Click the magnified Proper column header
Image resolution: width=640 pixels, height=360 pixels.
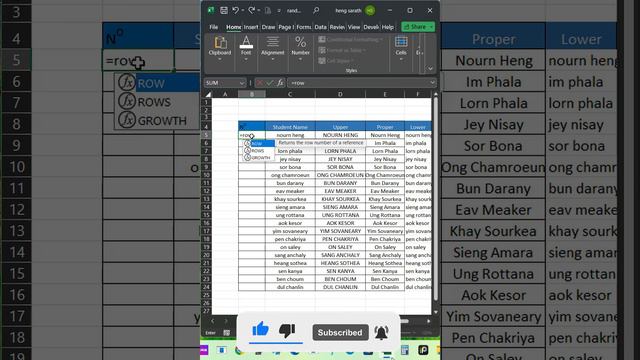493,39
